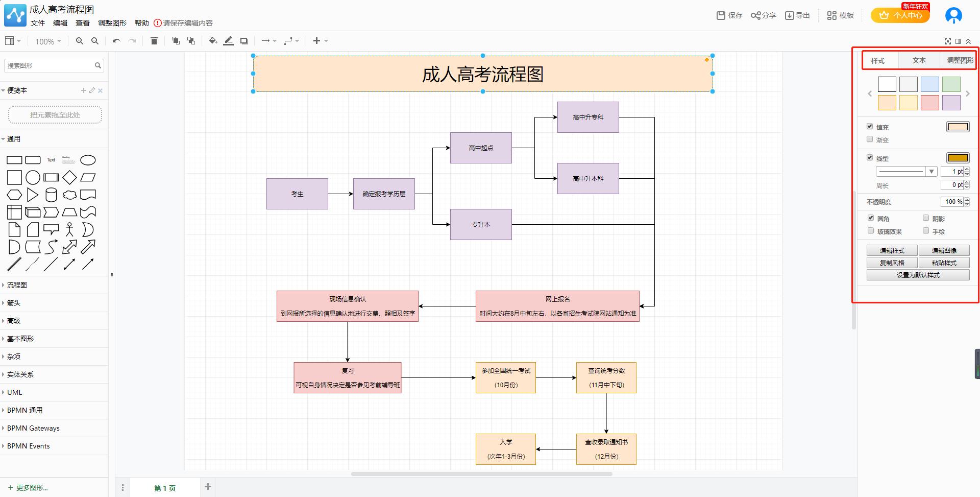
Task: Select the Zoom Out tool
Action: point(94,41)
